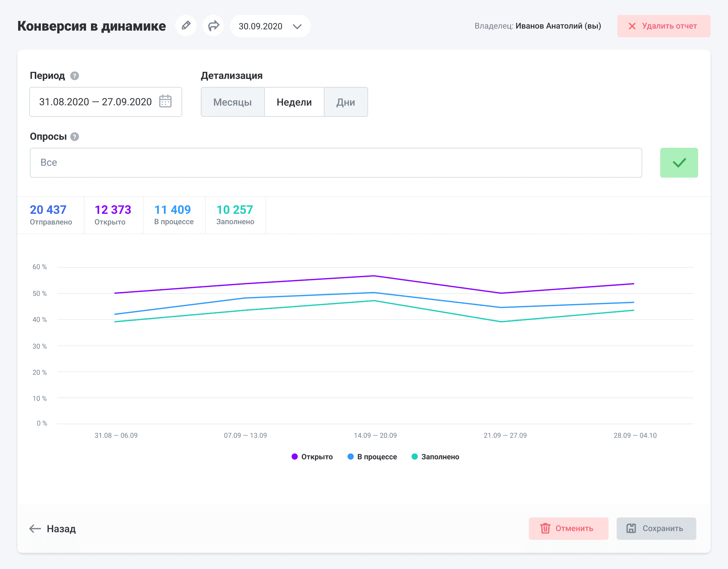The height and width of the screenshot is (569, 728).
Task: Toggle В процессе series in legend
Action: 377,457
